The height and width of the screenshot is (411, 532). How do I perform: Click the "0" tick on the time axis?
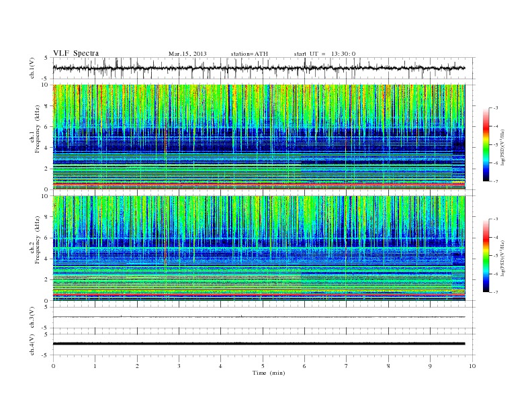point(53,366)
